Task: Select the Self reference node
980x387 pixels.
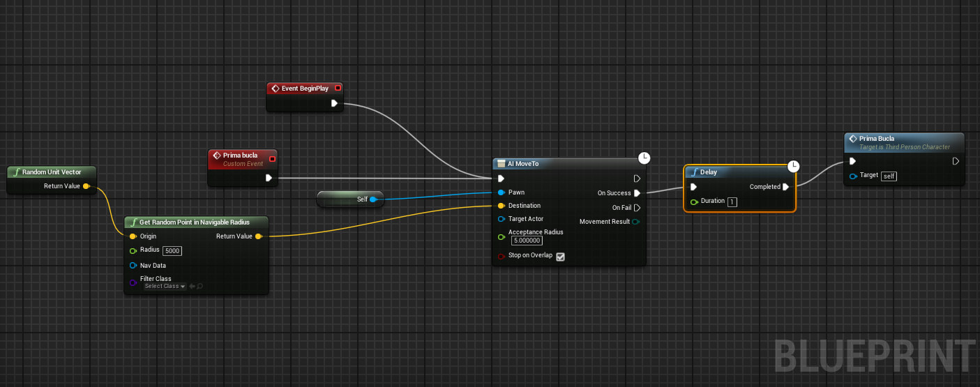Action: pos(350,199)
